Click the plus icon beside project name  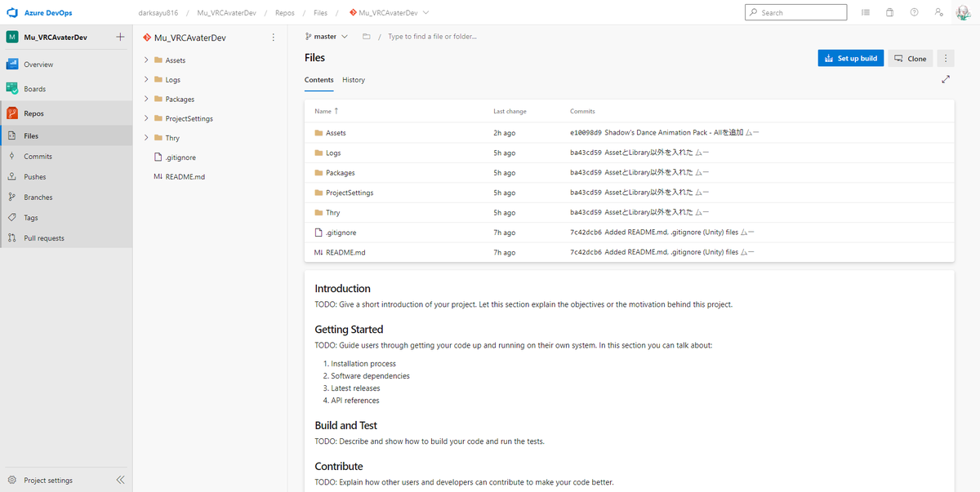120,37
